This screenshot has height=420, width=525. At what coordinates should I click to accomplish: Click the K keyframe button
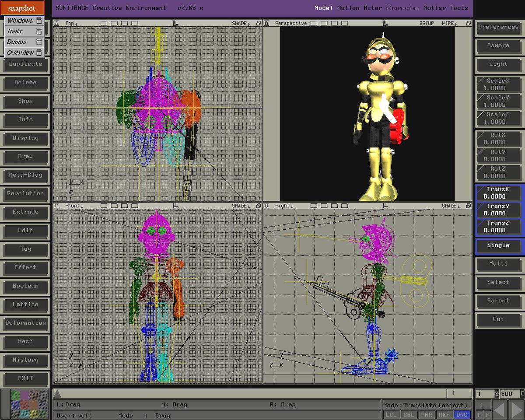(x=487, y=415)
